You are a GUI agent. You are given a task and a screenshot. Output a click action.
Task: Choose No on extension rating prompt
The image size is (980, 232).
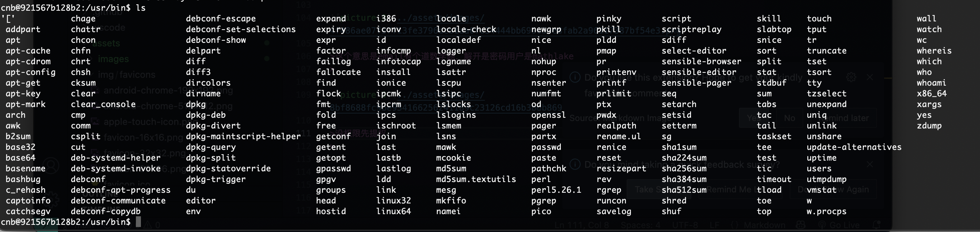point(789,118)
